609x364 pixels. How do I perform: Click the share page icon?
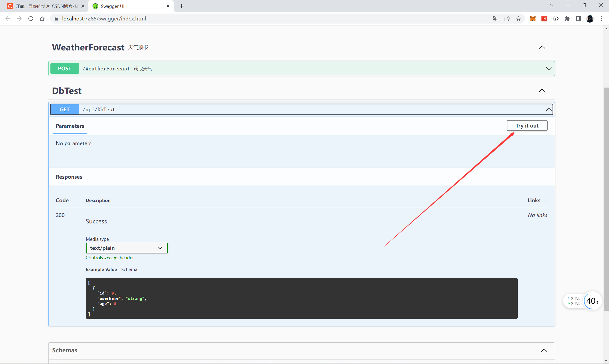pos(507,19)
